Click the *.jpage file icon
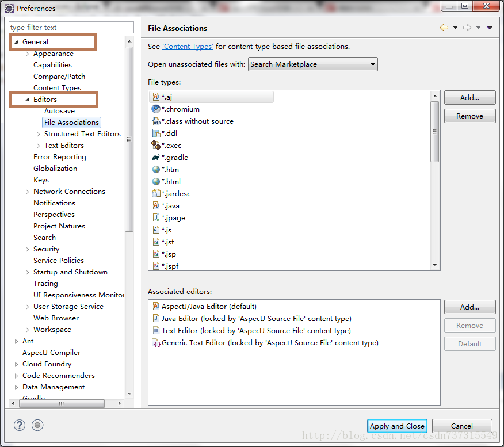This screenshot has width=504, height=447. click(156, 217)
